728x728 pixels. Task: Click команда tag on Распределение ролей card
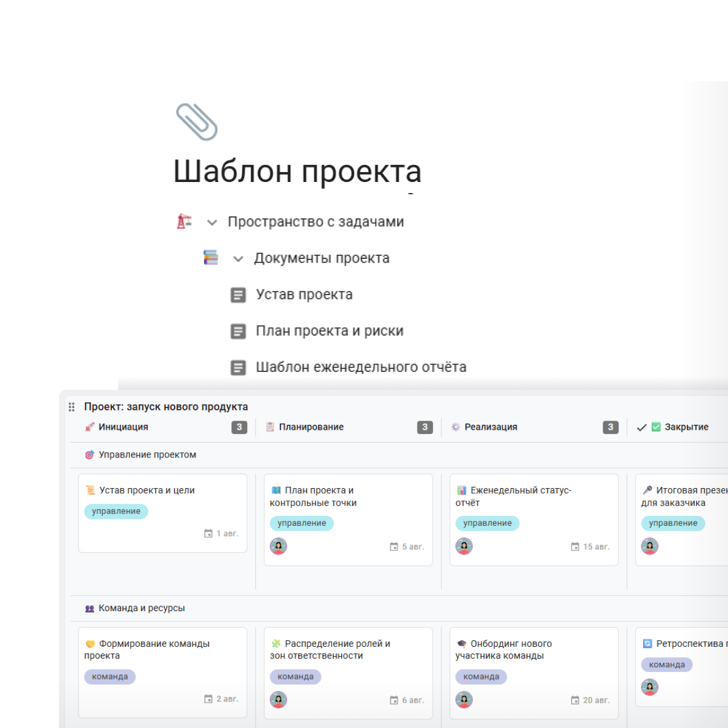click(x=296, y=677)
